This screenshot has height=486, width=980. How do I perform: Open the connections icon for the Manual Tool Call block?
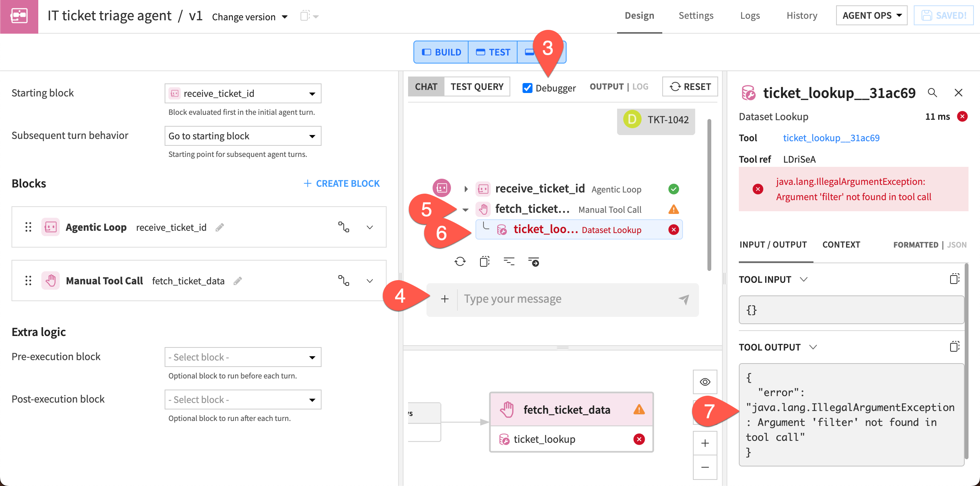pos(343,281)
